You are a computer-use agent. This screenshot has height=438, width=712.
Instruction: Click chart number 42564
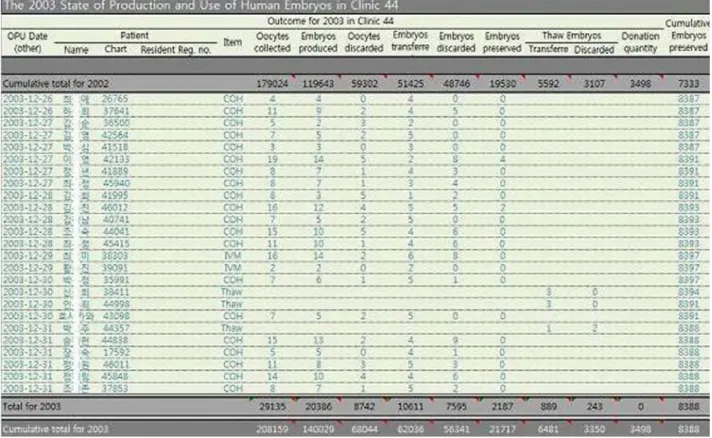(x=115, y=135)
